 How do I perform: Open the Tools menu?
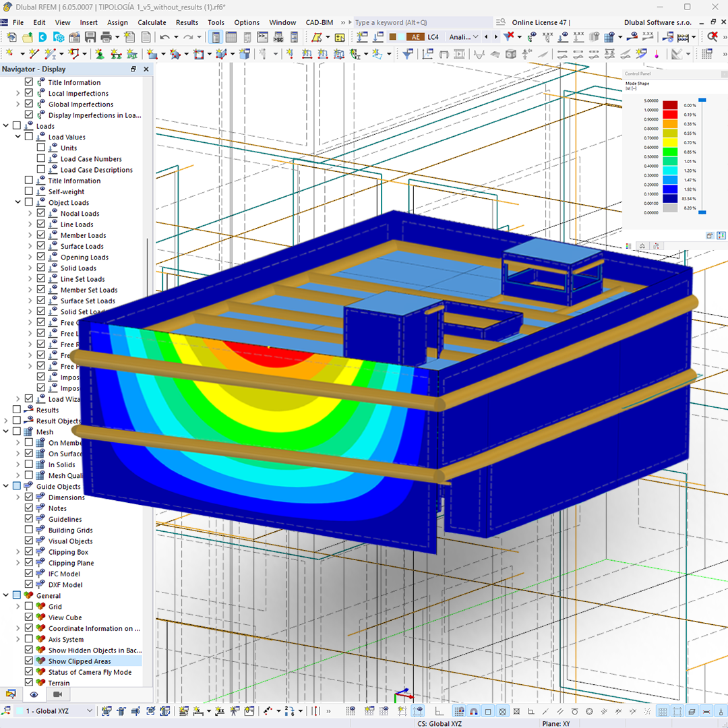216,22
